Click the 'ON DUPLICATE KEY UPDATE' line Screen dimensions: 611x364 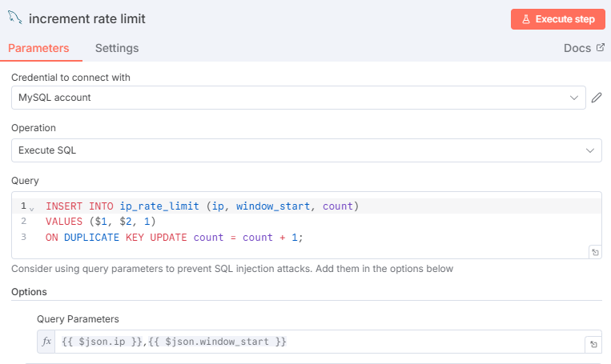(175, 237)
